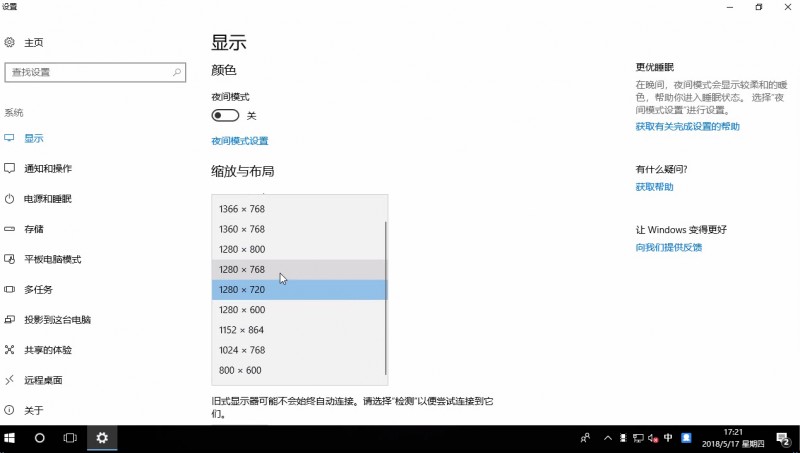Viewport: 800px width, 453px height.
Task: Focus the 查找设置 search field
Action: [x=95, y=72]
